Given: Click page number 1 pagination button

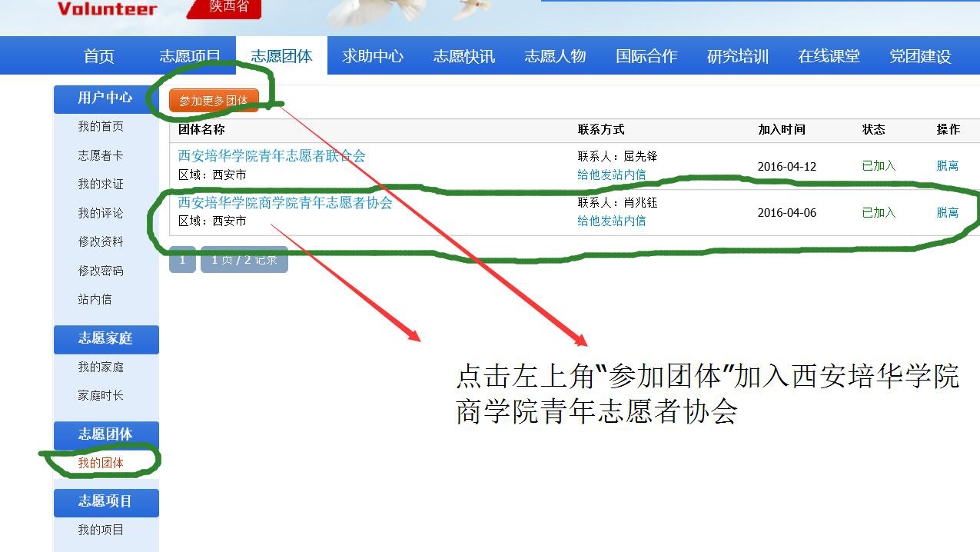Looking at the screenshot, I should [182, 260].
